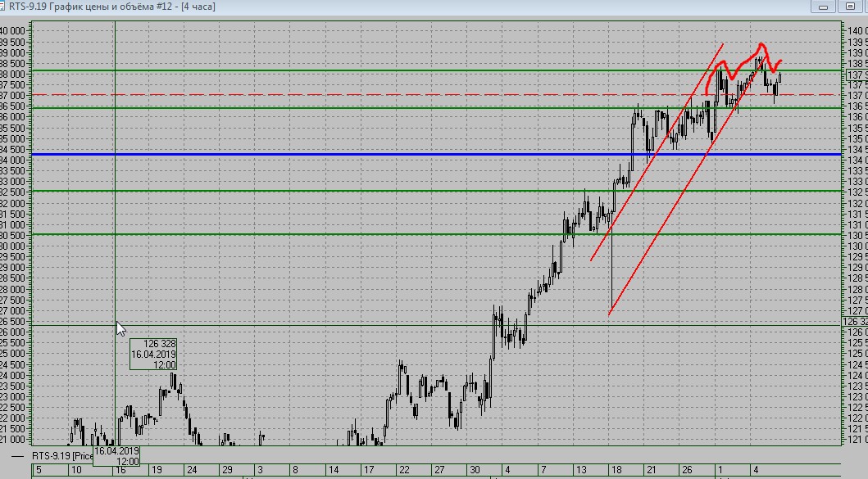Click the hand-drawn red curve annotation
The image size is (868, 479).
(x=743, y=67)
